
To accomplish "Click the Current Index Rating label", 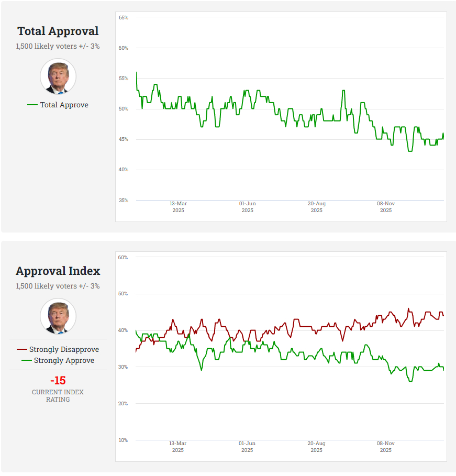I will pos(58,396).
